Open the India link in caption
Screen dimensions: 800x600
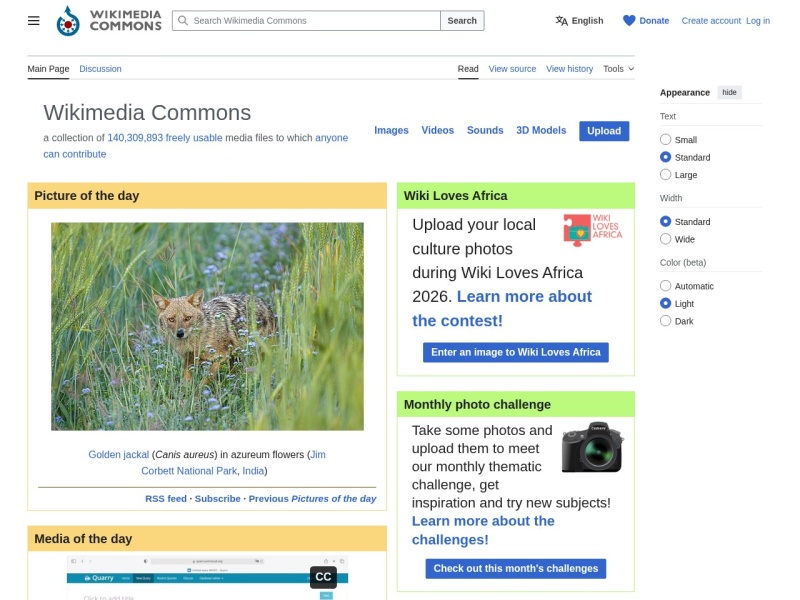click(x=253, y=471)
